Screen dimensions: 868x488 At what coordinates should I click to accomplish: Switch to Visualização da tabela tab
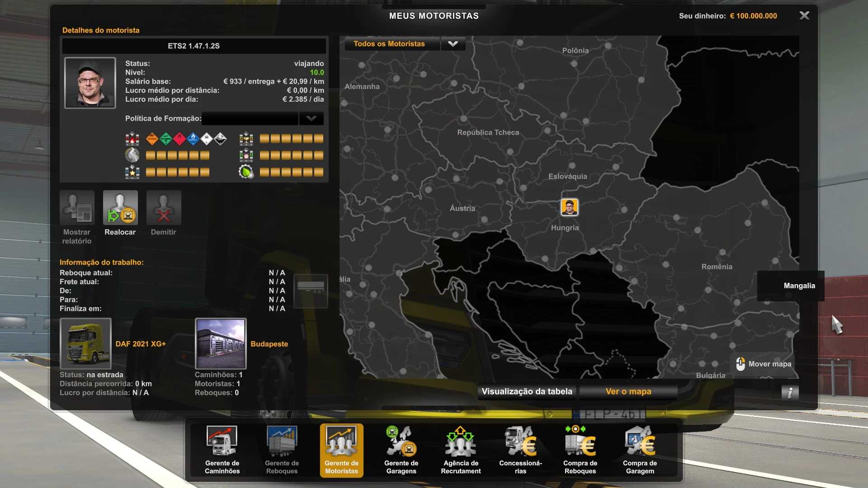(x=527, y=391)
